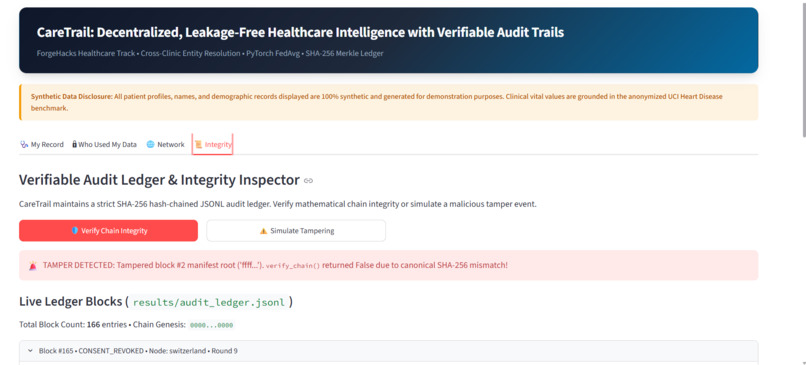Click shield icon in Verify Chain Integrity
Screen dimensions: 806x365
(x=75, y=231)
